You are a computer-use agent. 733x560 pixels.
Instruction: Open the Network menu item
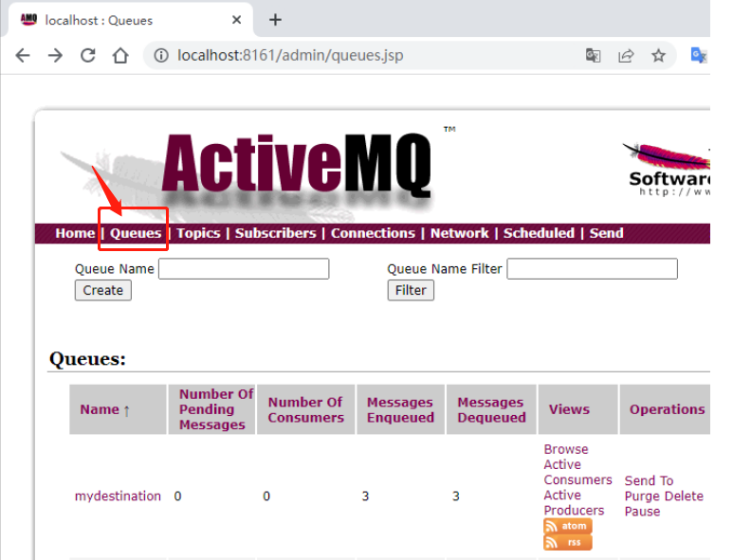click(460, 233)
